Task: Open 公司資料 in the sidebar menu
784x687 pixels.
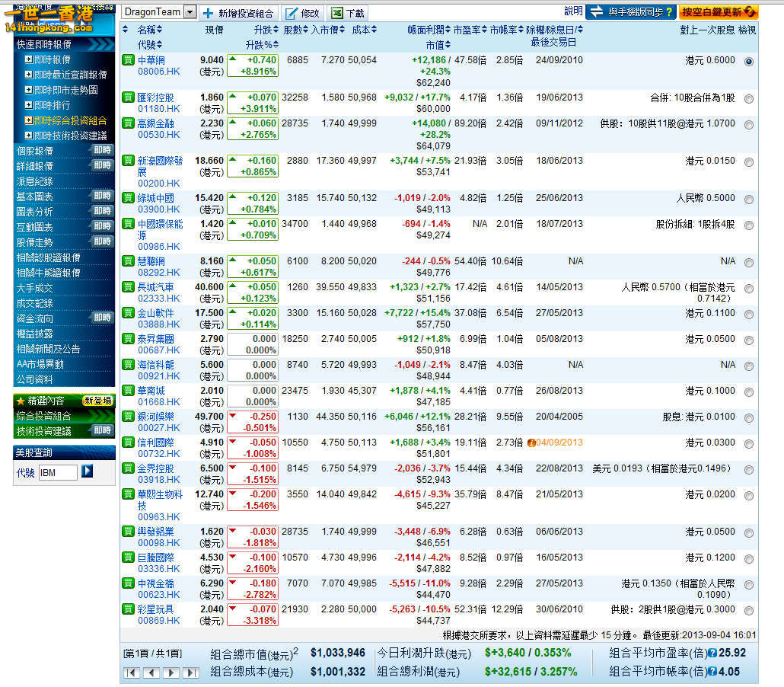Action: tap(34, 379)
